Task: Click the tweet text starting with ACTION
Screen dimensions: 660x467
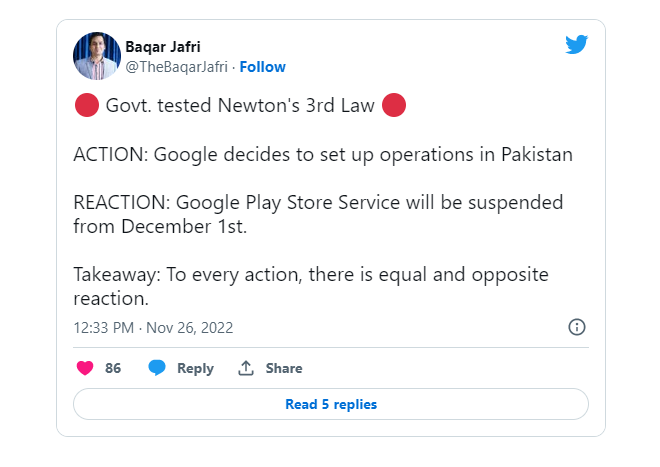Action: 323,155
